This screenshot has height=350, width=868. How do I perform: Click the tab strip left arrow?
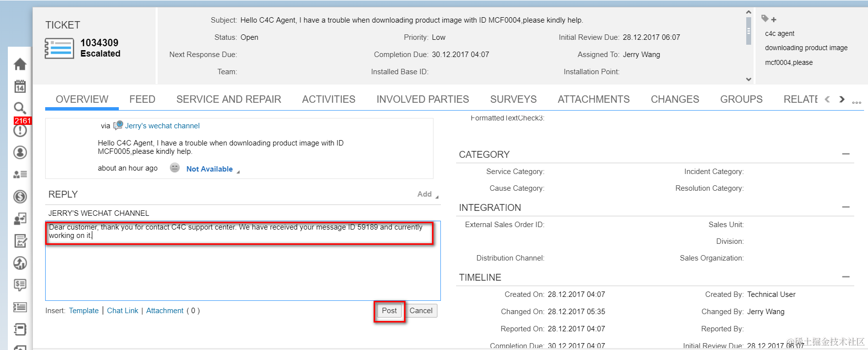point(827,99)
